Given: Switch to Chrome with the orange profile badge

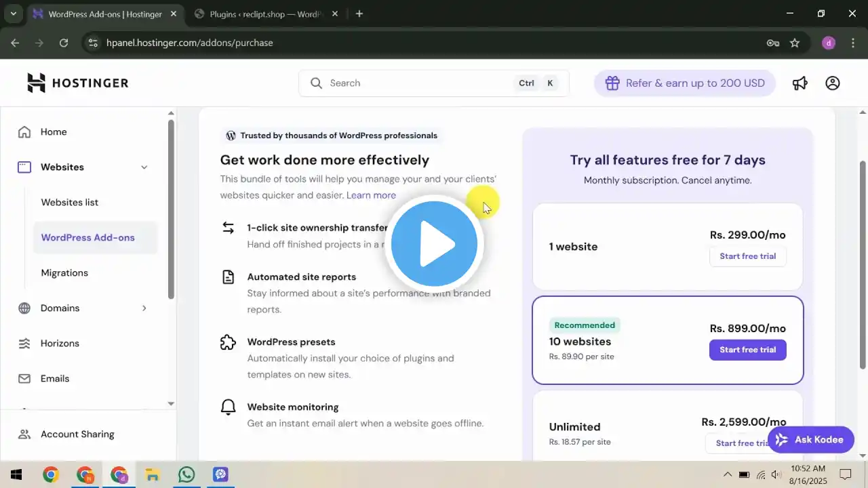Looking at the screenshot, I should 85,474.
